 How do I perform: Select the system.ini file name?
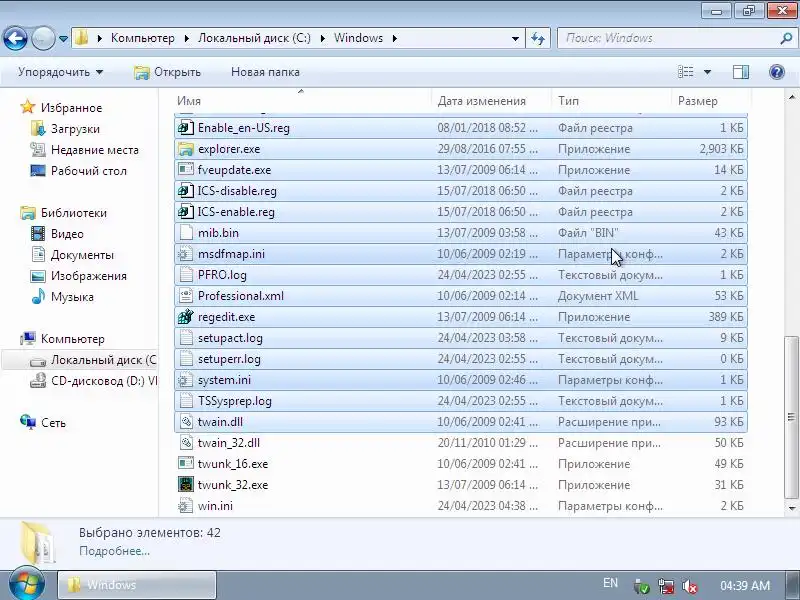[x=224, y=380]
